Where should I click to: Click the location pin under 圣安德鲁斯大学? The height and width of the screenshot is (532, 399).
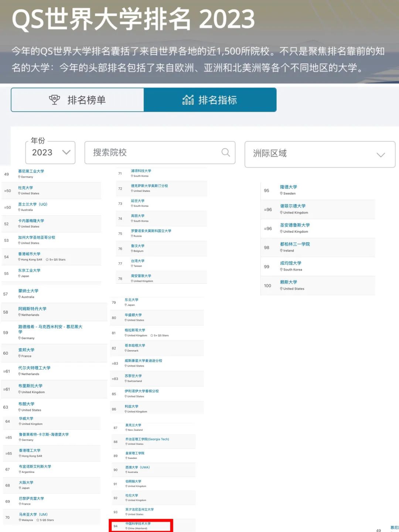click(282, 232)
